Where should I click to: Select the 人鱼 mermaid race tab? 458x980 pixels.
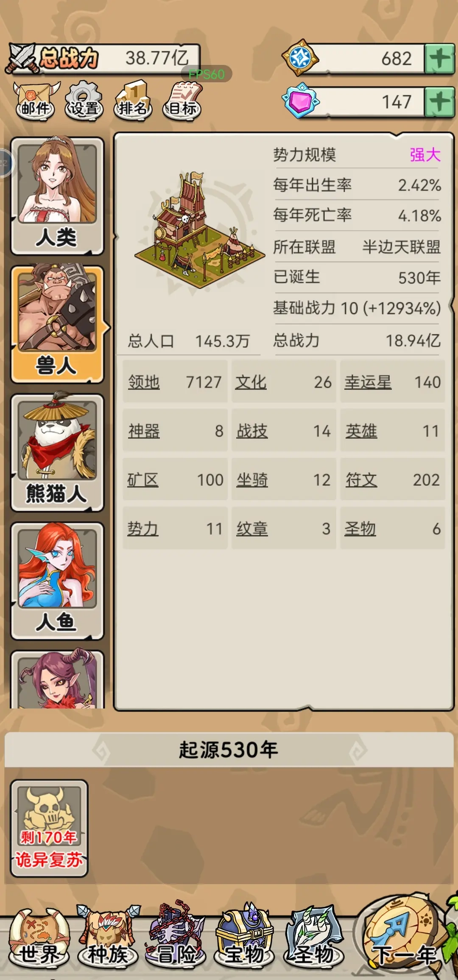point(57,581)
